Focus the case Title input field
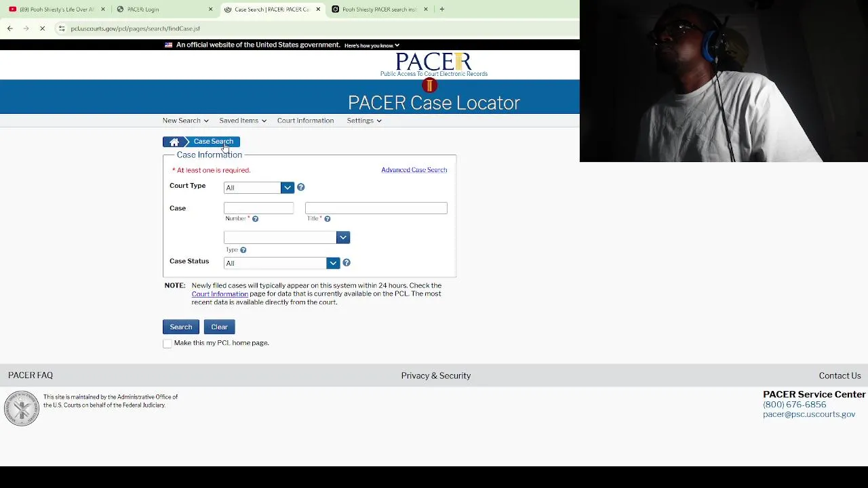Viewport: 868px width, 488px height. (x=376, y=208)
